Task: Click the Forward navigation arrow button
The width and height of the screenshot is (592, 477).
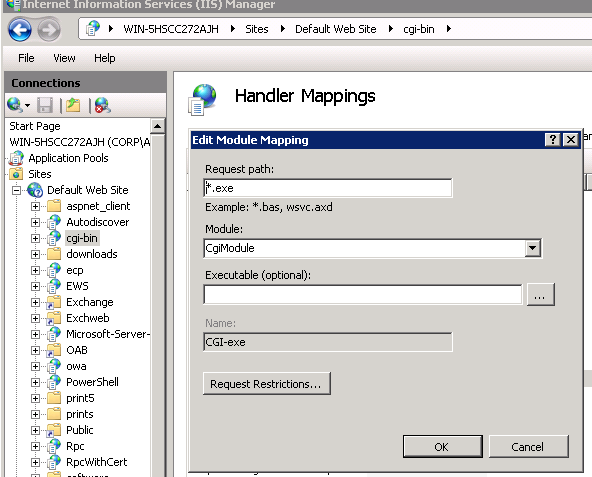Action: 49,29
